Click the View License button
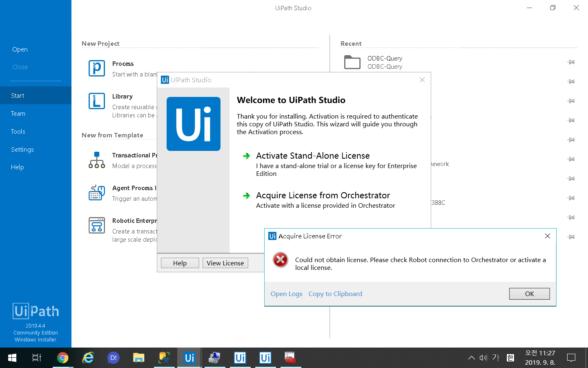This screenshot has height=368, width=588. pos(225,263)
